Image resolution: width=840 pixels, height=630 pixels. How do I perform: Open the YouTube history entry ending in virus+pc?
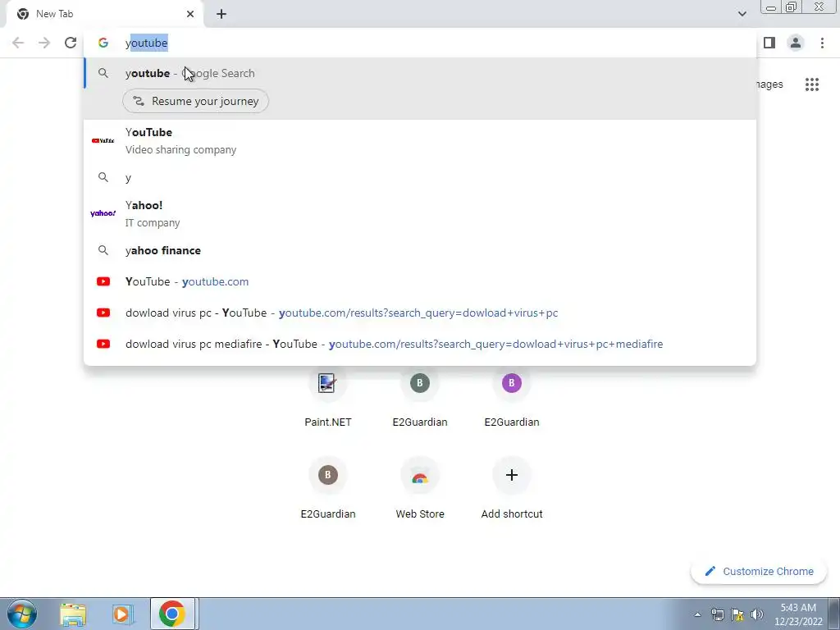pos(420,313)
